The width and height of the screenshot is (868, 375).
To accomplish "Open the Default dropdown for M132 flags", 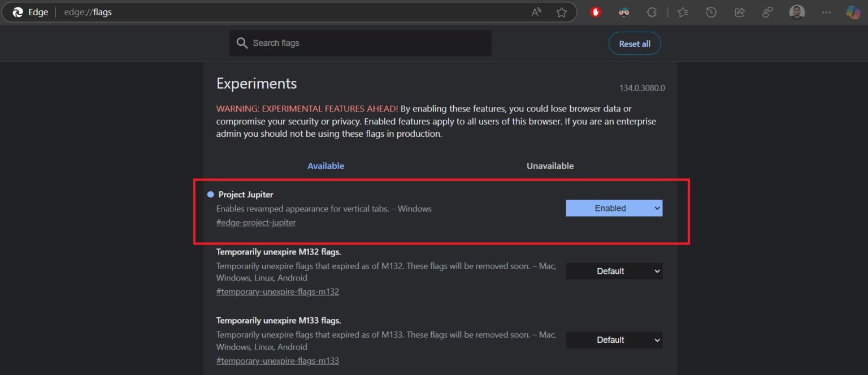I will (614, 271).
